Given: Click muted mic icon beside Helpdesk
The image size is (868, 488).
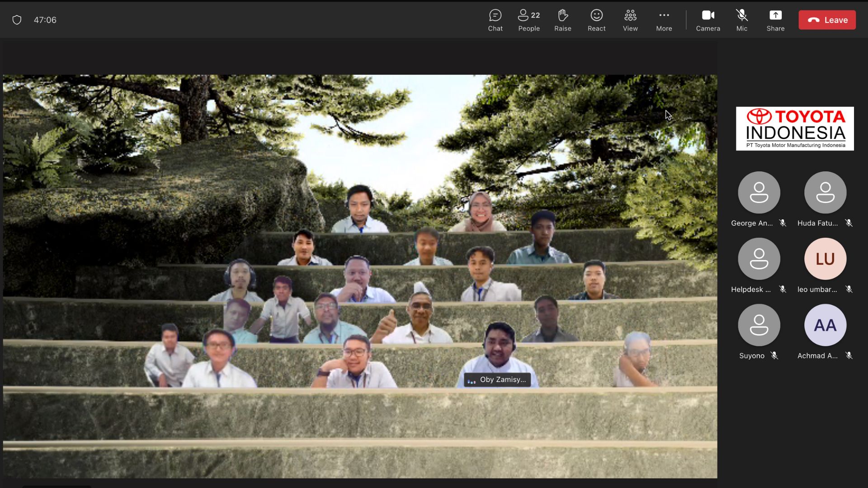Looking at the screenshot, I should [x=783, y=290].
